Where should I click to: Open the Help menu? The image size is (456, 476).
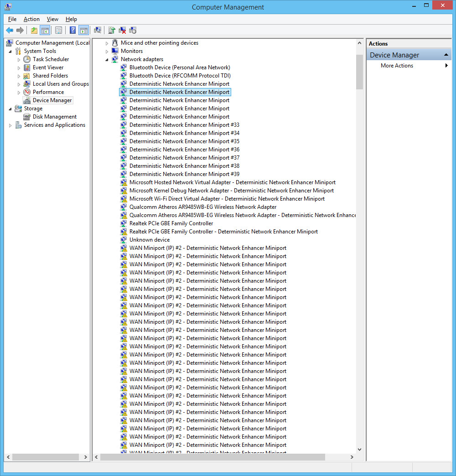pyautogui.click(x=71, y=19)
